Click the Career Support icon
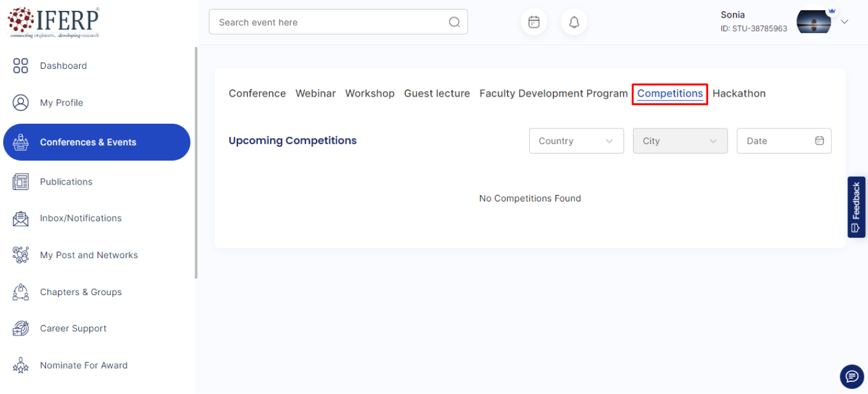The image size is (868, 394). pyautogui.click(x=20, y=329)
